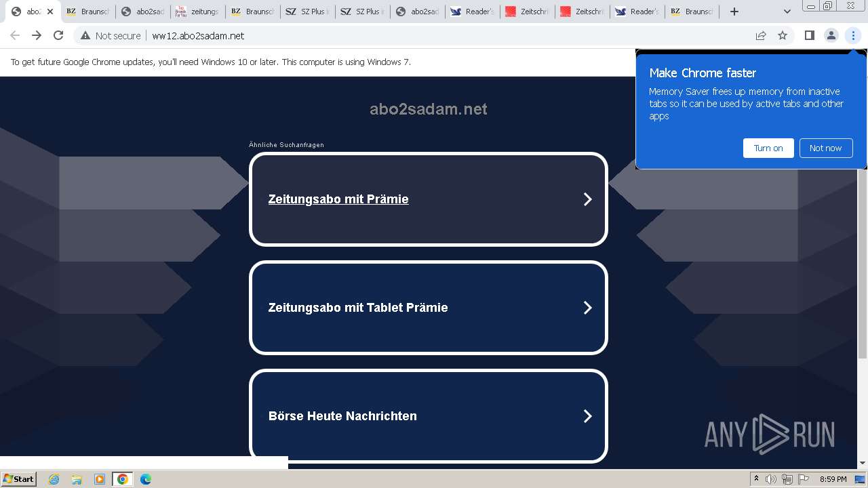Reload the current page

[x=58, y=35]
